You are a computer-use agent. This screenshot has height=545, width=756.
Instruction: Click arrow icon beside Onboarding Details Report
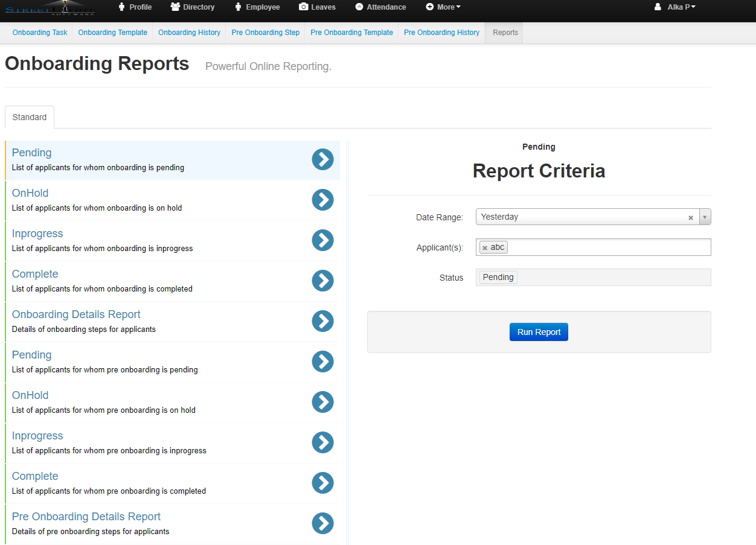322,321
